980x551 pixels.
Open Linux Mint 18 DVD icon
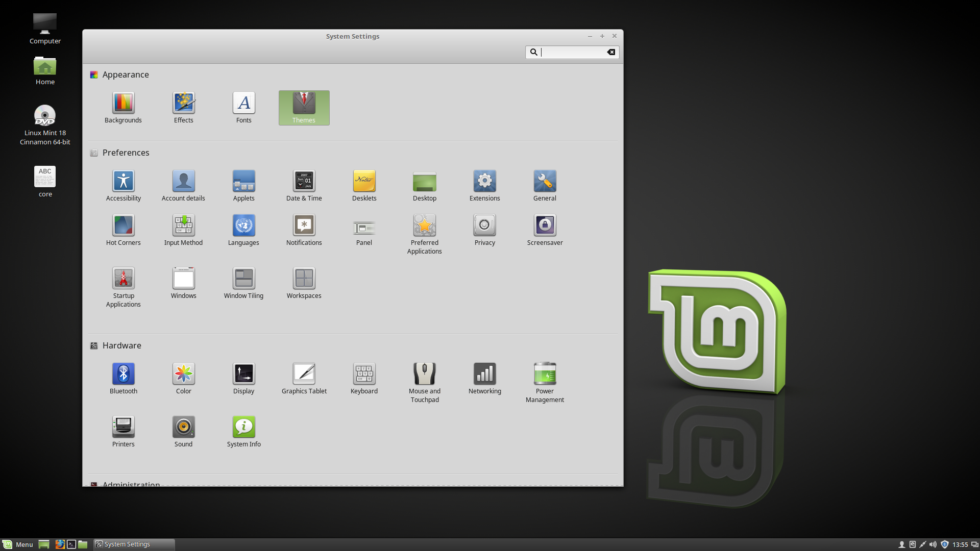(45, 125)
